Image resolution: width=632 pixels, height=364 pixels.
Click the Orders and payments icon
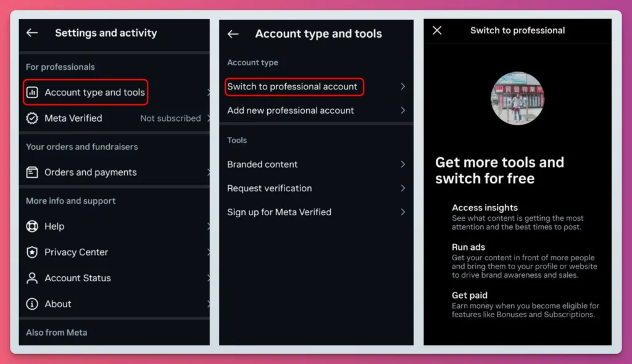(x=32, y=173)
